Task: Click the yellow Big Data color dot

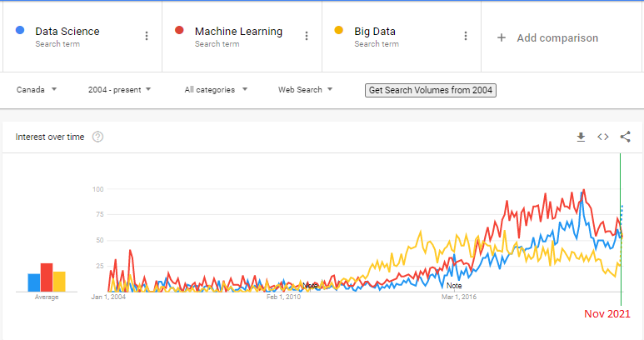Action: pos(339,30)
